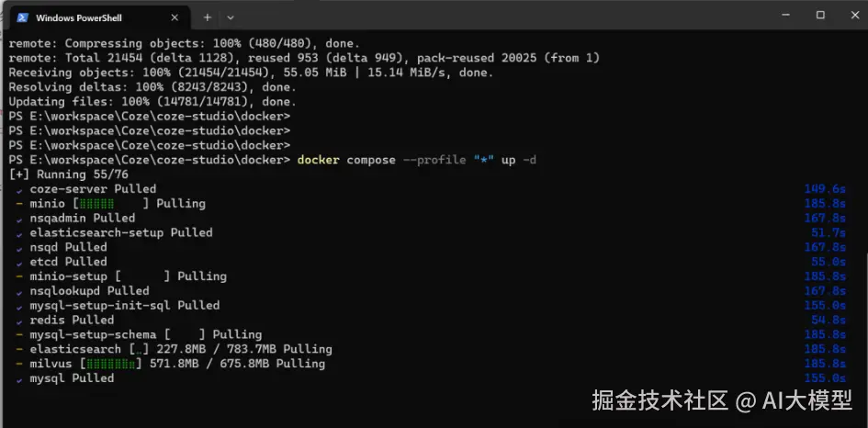This screenshot has height=428, width=868.
Task: Expand the new tab profile dropdown chevron
Action: (x=231, y=17)
